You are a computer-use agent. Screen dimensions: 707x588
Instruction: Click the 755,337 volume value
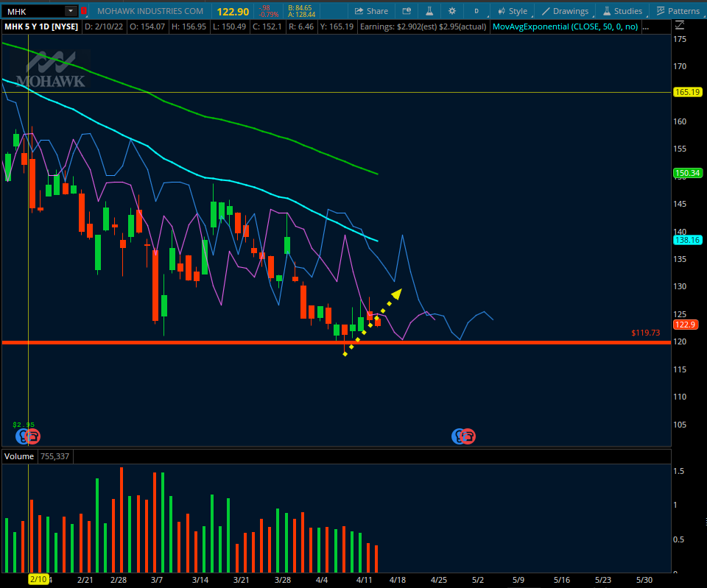(x=55, y=456)
